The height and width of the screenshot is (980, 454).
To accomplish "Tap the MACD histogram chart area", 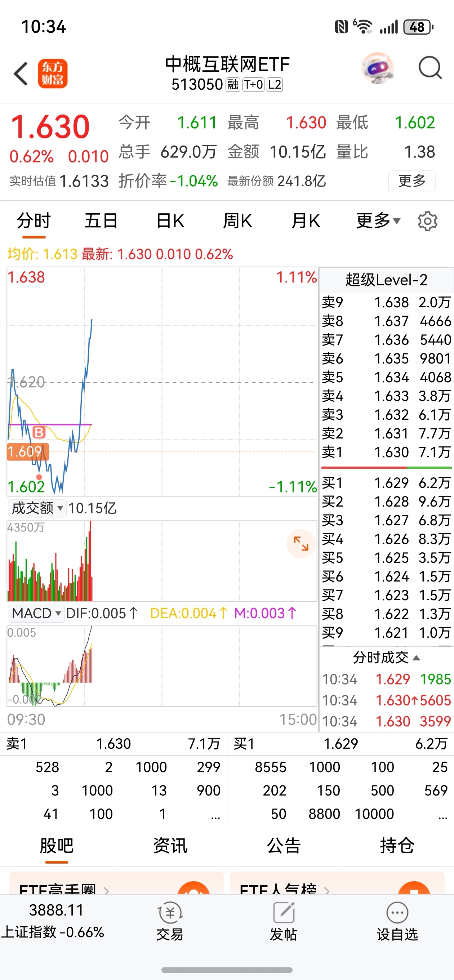I will [x=162, y=666].
